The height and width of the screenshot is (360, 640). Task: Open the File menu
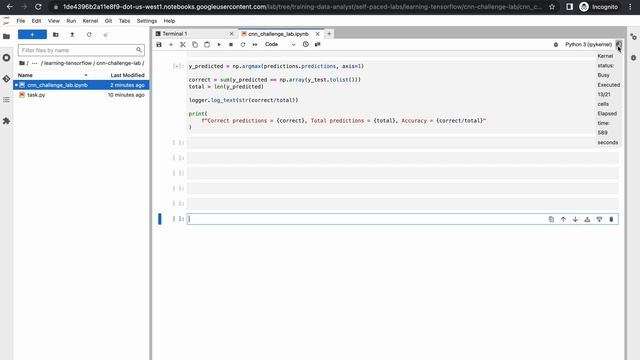(x=21, y=21)
